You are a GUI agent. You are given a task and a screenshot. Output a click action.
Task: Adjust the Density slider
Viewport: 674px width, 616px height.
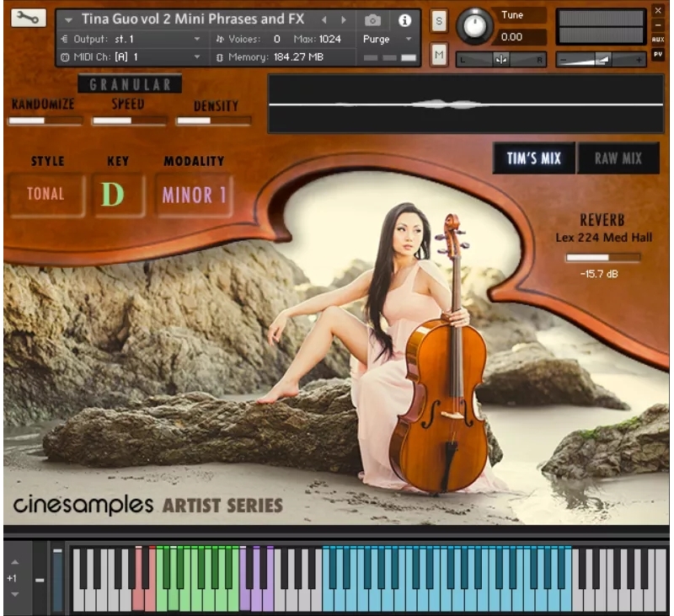tap(214, 121)
